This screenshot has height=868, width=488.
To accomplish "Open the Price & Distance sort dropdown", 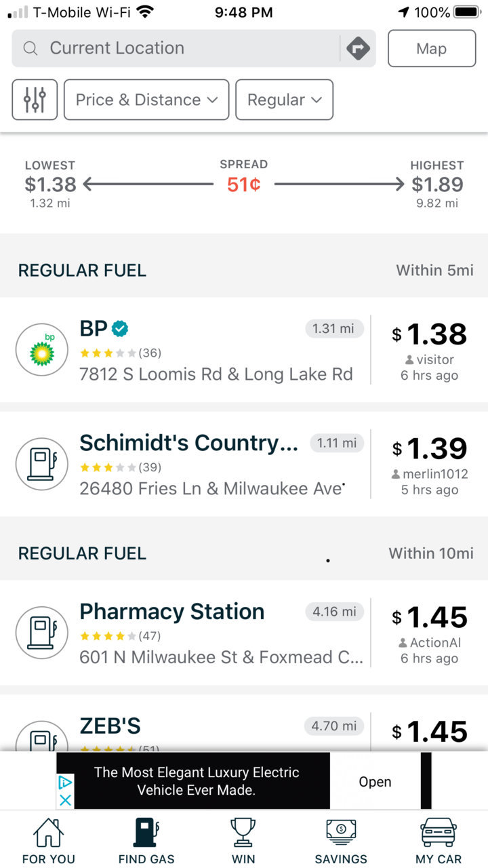I will click(x=146, y=100).
